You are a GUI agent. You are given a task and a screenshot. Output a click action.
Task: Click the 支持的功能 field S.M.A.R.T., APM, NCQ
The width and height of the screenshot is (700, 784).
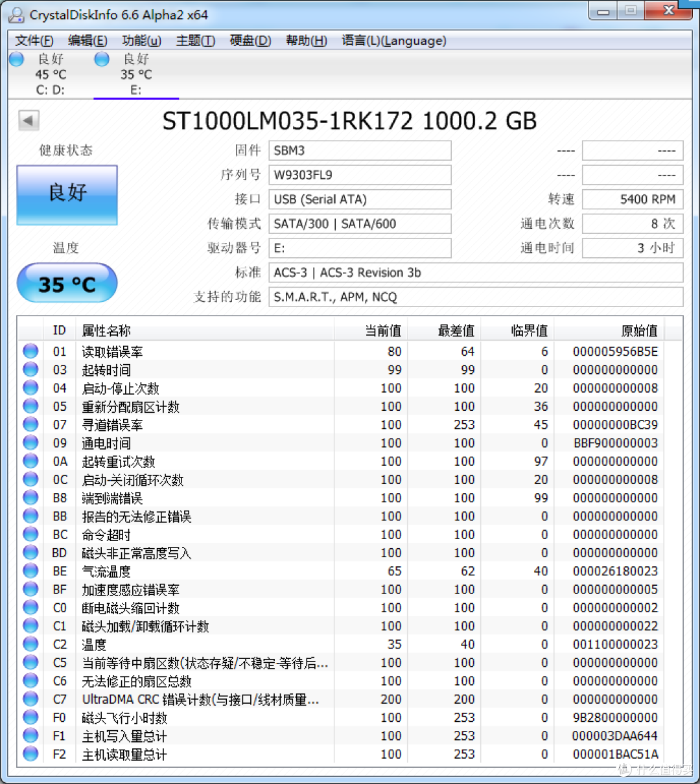[476, 297]
